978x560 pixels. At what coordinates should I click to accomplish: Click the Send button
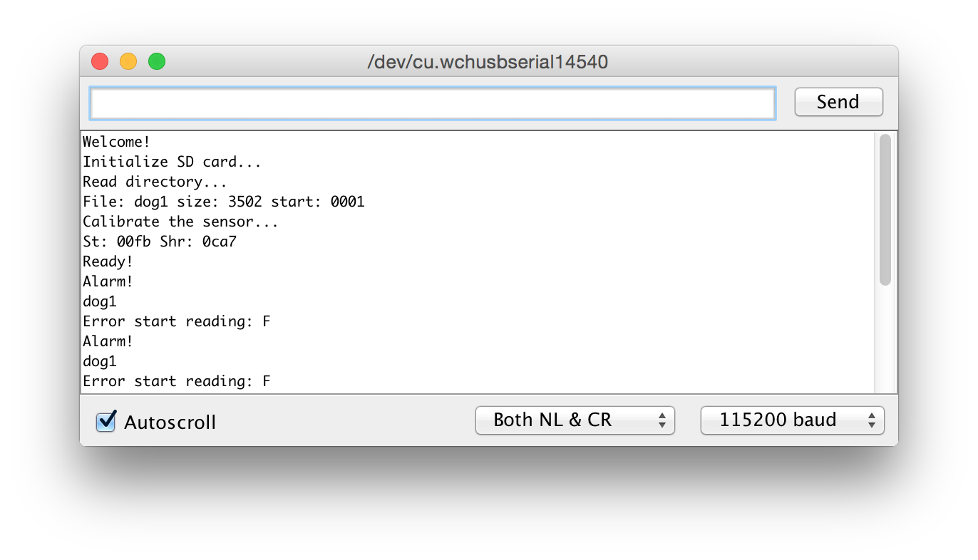(x=838, y=102)
